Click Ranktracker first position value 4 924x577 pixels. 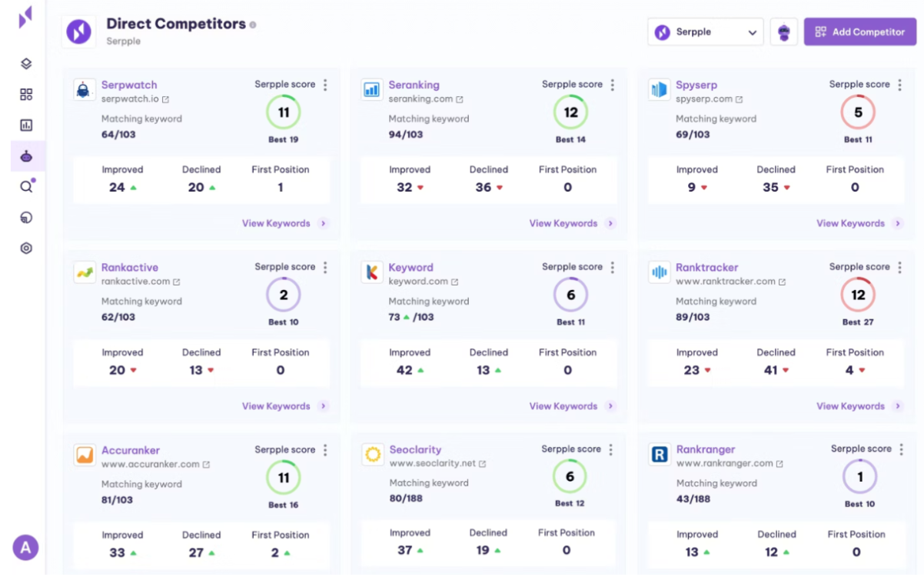coord(849,370)
